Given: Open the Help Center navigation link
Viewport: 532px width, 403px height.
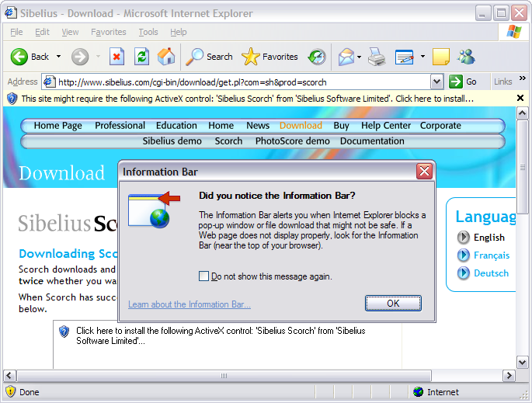Looking at the screenshot, I should pos(386,126).
